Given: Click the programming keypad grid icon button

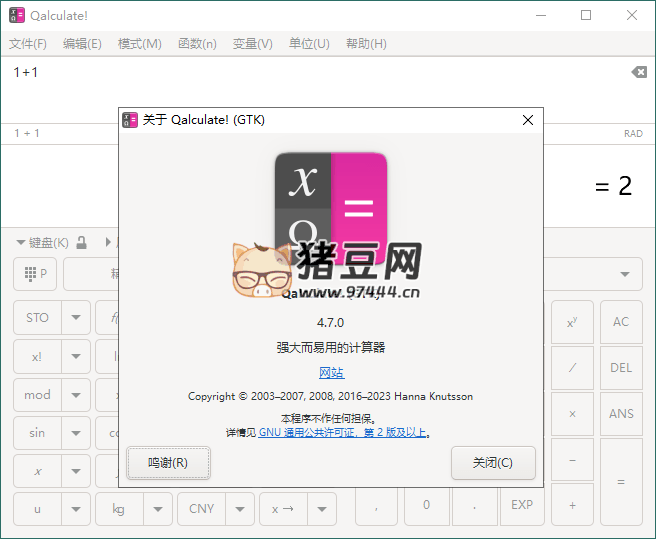Looking at the screenshot, I should (x=36, y=273).
